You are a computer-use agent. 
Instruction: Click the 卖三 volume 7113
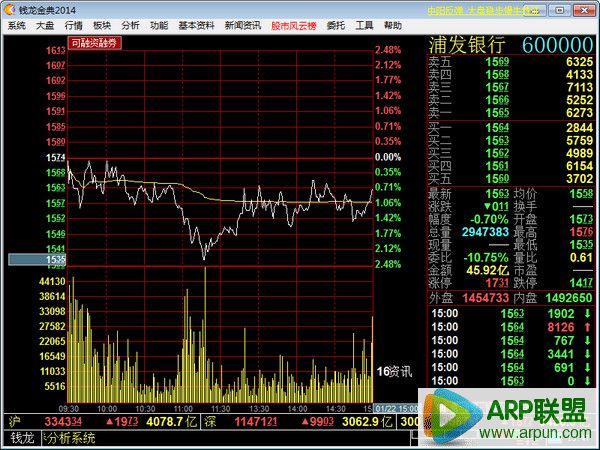click(x=579, y=87)
